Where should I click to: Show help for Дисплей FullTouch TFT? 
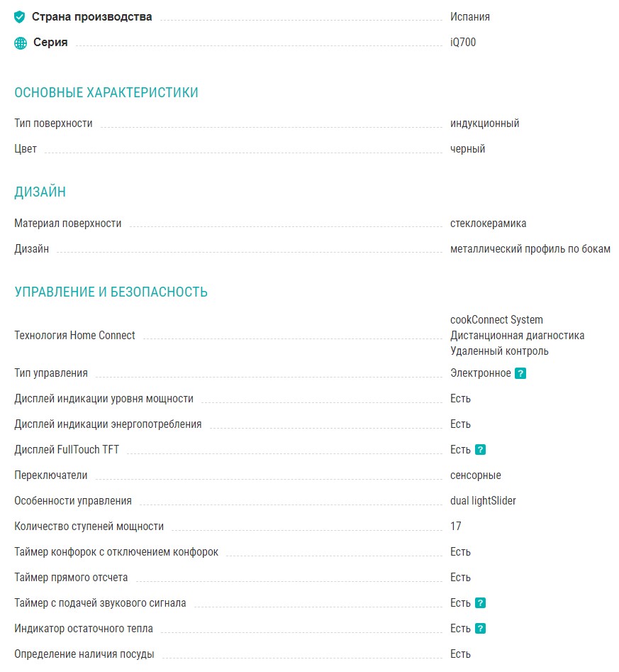coord(480,450)
